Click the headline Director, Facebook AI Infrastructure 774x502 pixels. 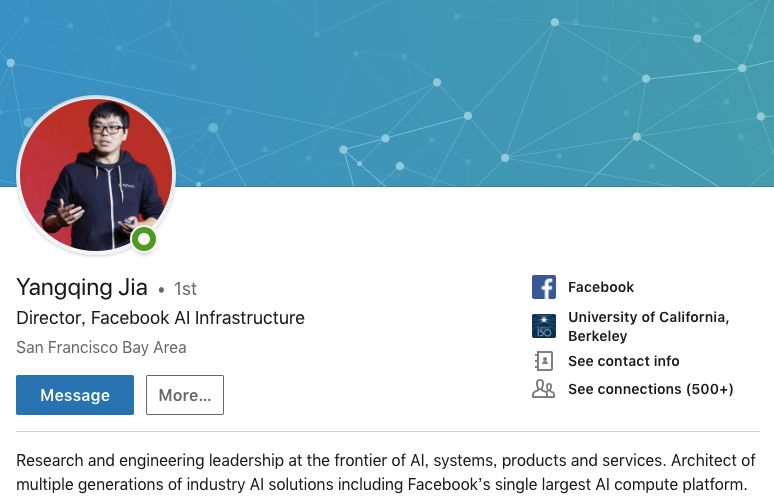click(160, 318)
